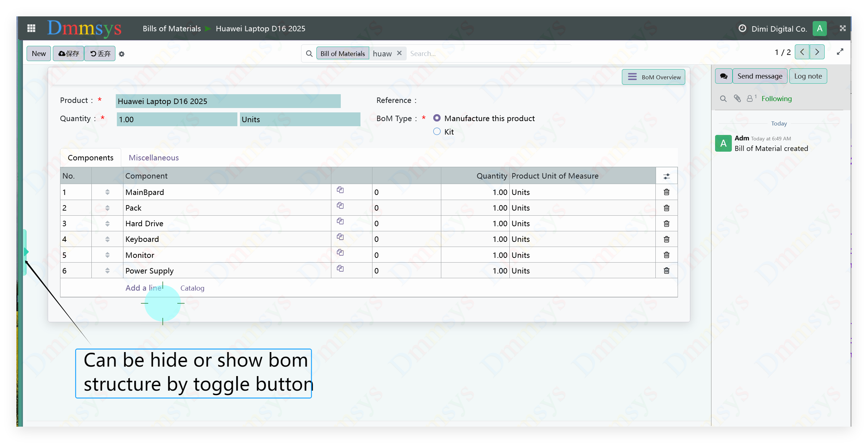Delete the MainBpard component line
The width and height of the screenshot is (868, 443).
pyautogui.click(x=666, y=192)
